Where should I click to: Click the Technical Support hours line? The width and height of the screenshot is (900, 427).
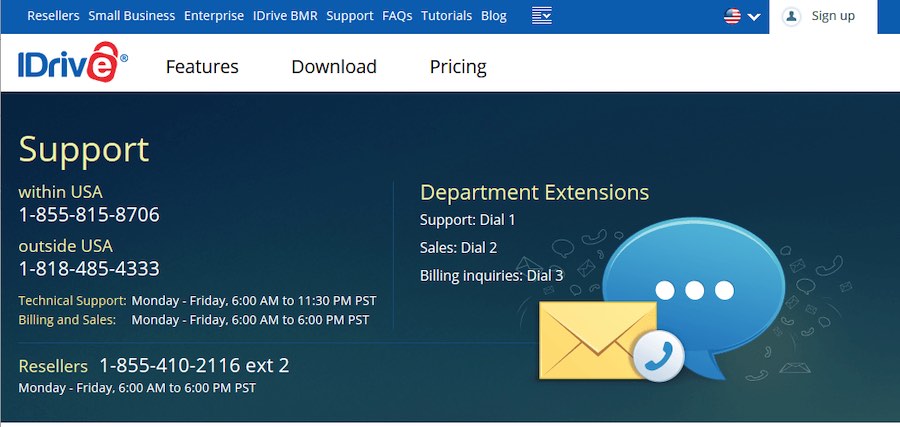pyautogui.click(x=197, y=301)
